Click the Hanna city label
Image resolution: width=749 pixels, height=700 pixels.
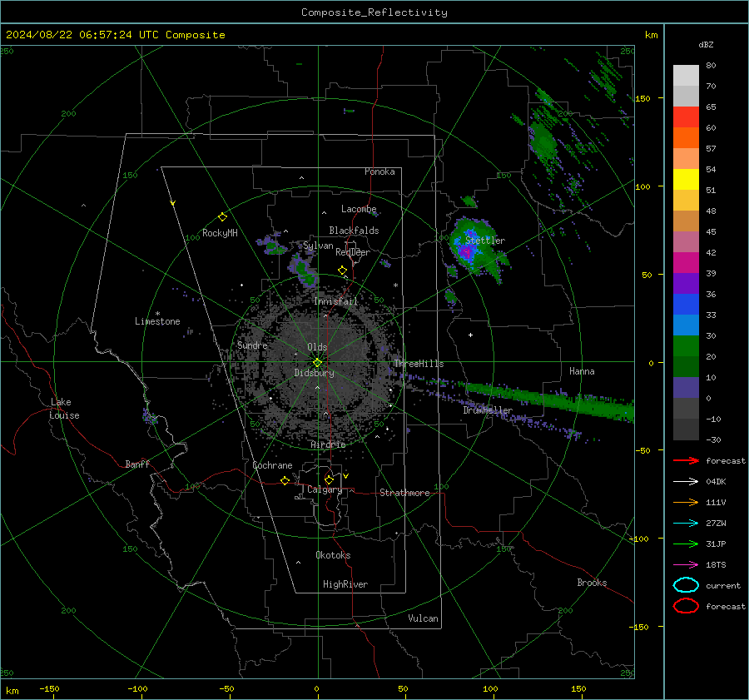pos(582,371)
